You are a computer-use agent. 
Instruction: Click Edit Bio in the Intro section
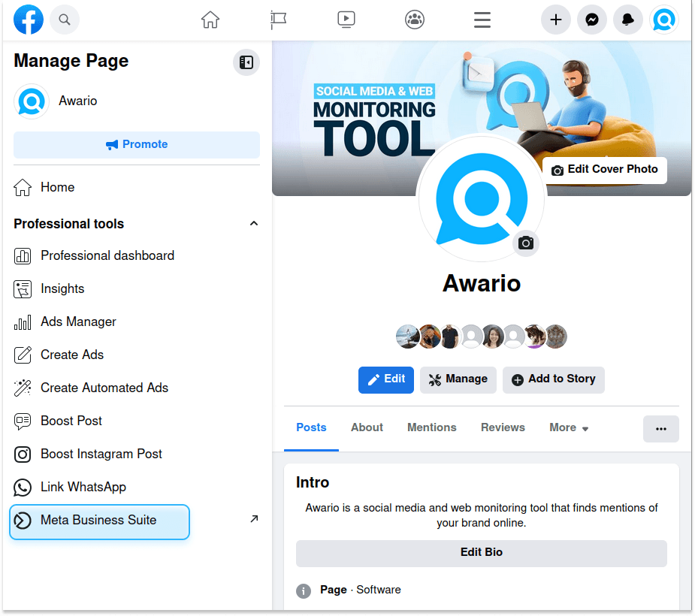tap(481, 554)
